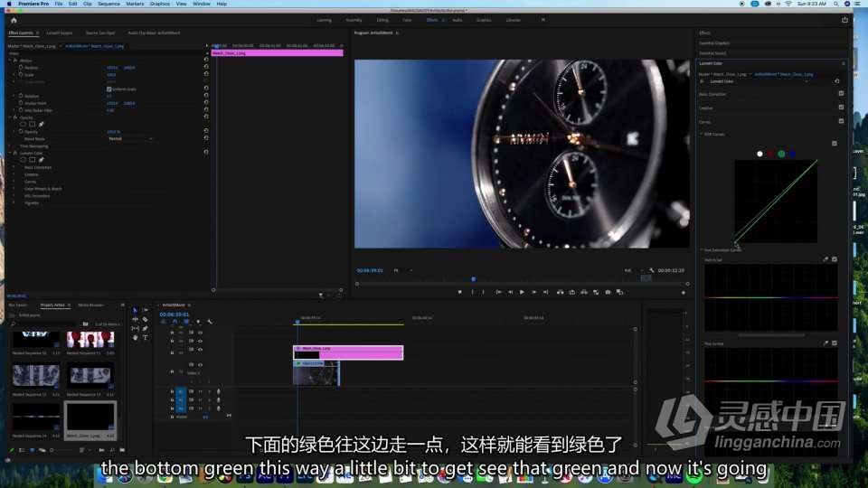Select the Razor tool
The height and width of the screenshot is (488, 868).
(x=145, y=319)
